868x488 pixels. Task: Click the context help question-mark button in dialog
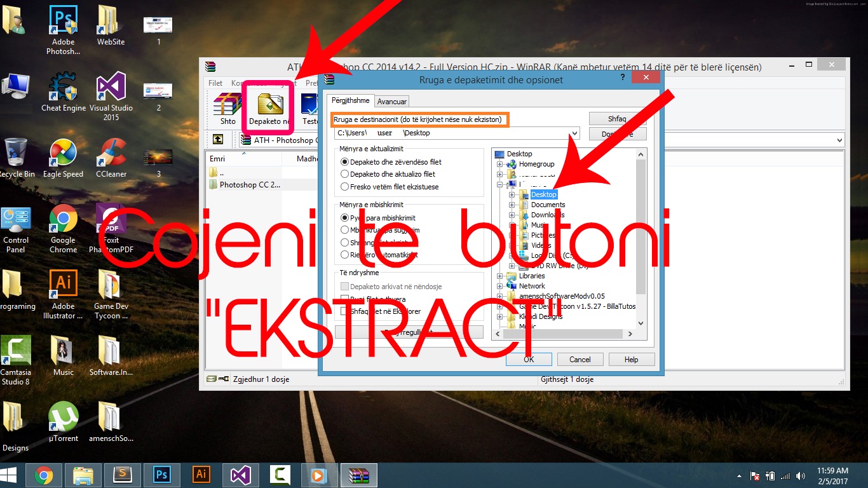click(x=622, y=78)
